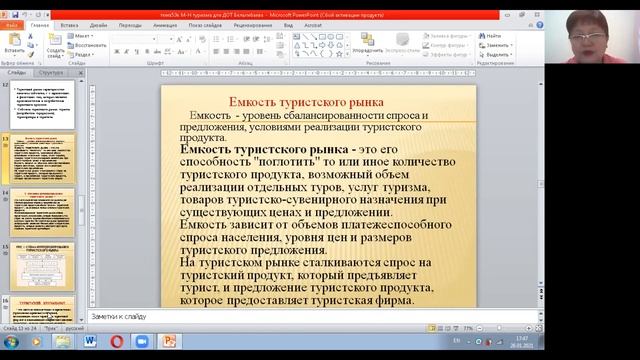
Task: Select the right arrow shape in gallery
Action: point(322,45)
